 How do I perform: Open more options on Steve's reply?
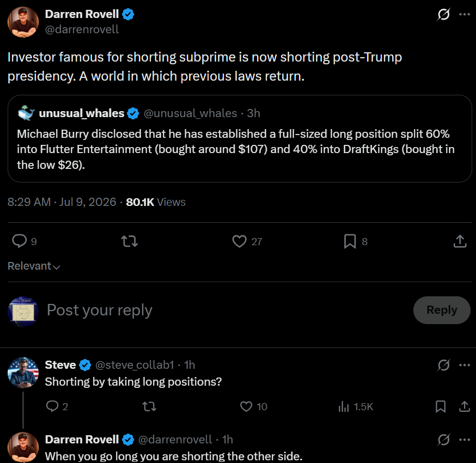(x=465, y=365)
